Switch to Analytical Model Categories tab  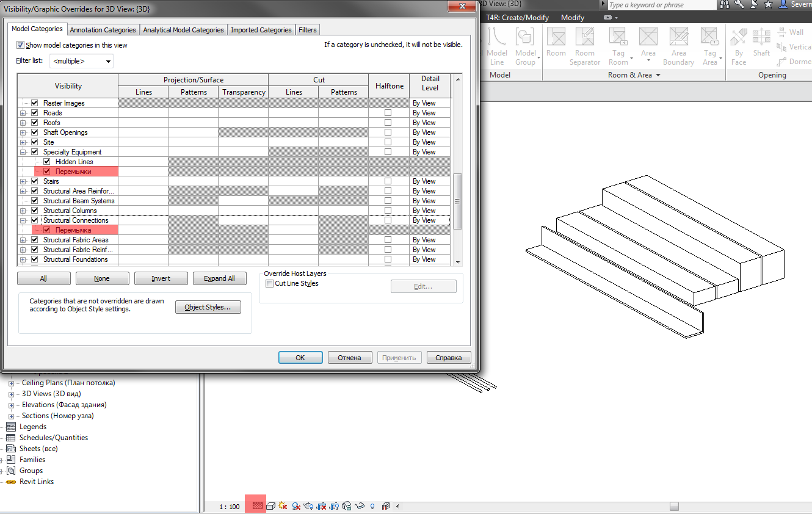(184, 30)
